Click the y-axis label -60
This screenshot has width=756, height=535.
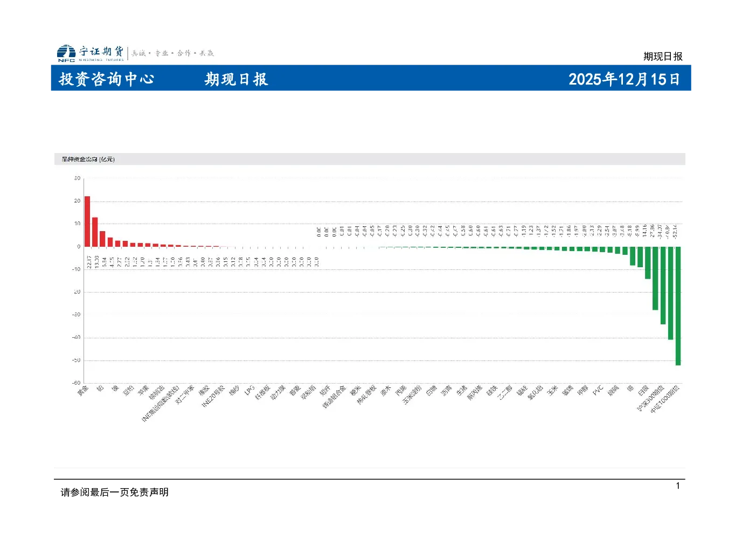tap(77, 383)
